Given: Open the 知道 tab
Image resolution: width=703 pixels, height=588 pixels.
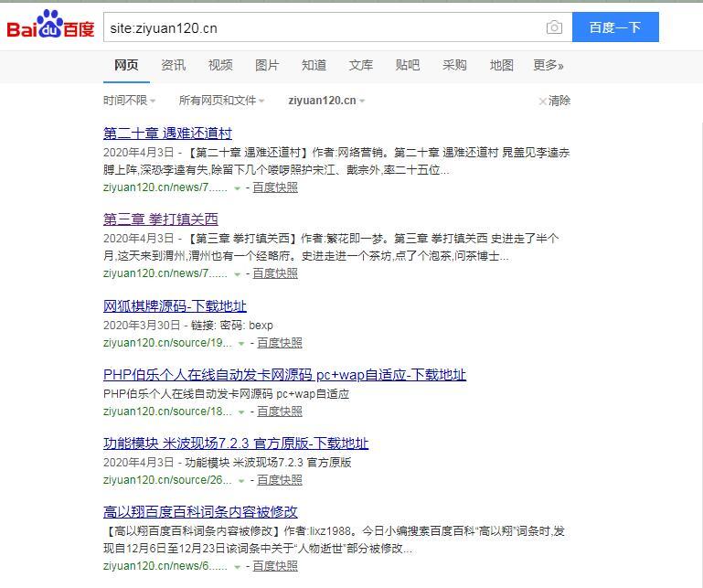Looking at the screenshot, I should tap(314, 66).
